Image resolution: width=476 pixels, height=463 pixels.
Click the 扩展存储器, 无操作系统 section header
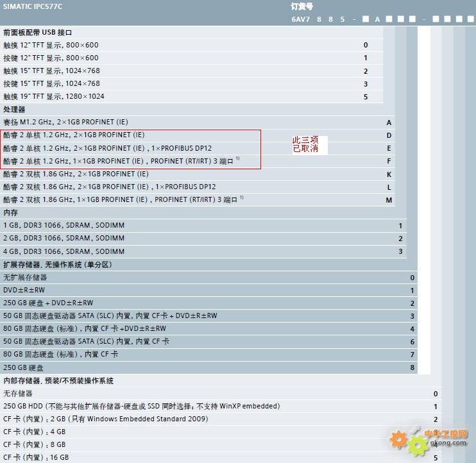(52, 264)
